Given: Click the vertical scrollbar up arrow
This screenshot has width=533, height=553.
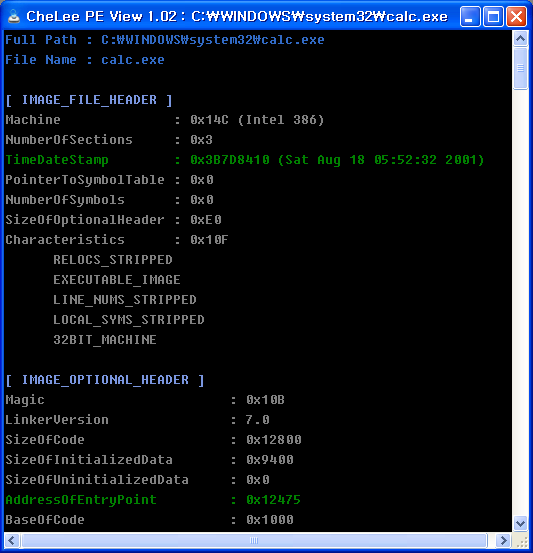Looking at the screenshot, I should (x=520, y=38).
